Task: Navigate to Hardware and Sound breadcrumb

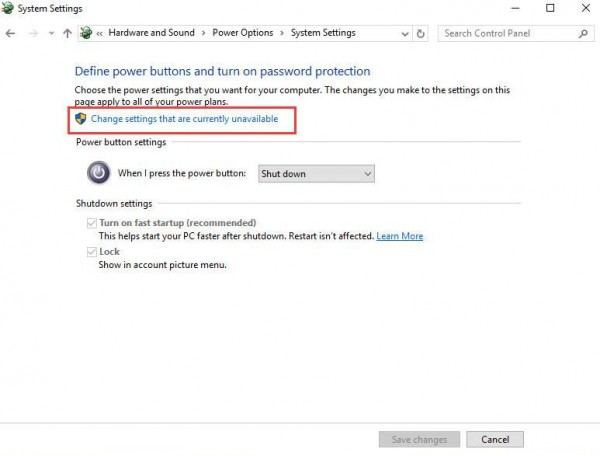Action: pyautogui.click(x=152, y=33)
